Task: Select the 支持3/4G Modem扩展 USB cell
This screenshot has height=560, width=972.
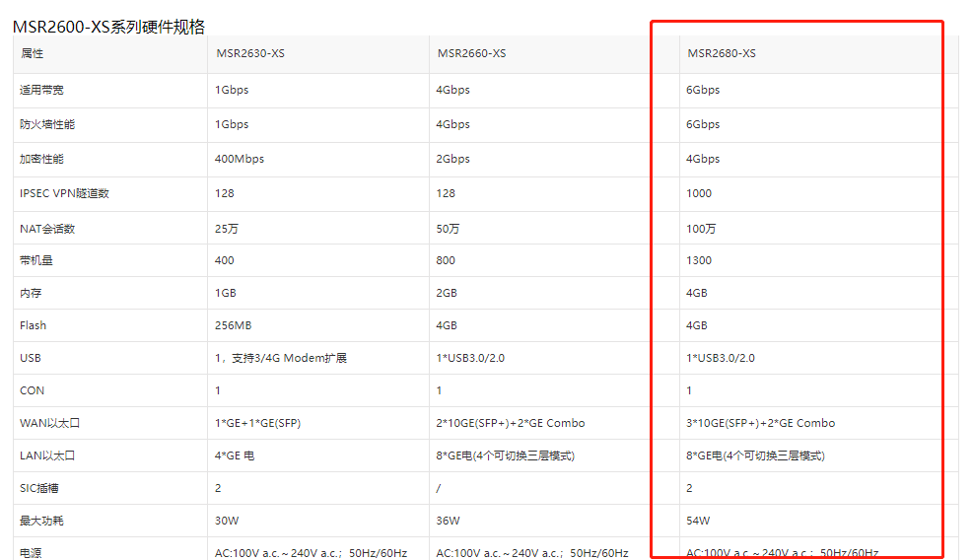Action: pyautogui.click(x=281, y=358)
